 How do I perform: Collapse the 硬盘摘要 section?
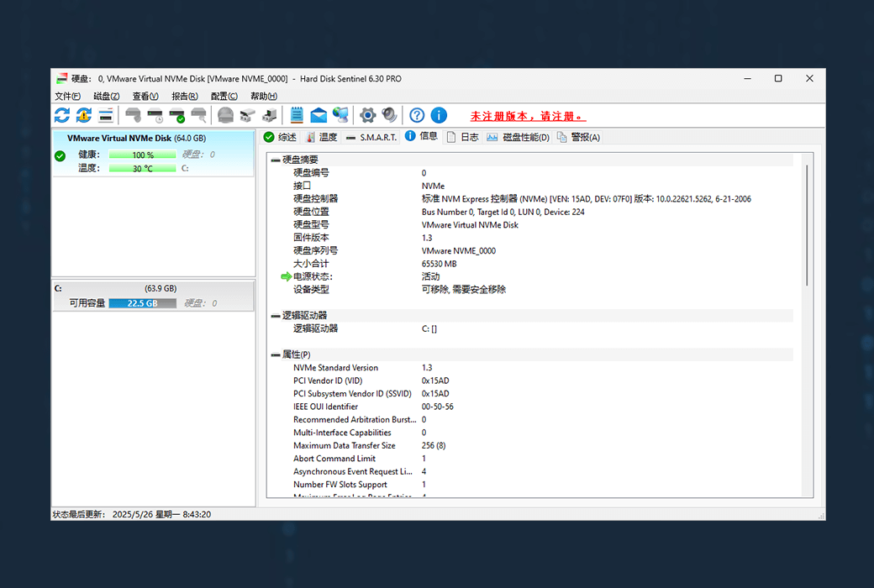tap(276, 160)
